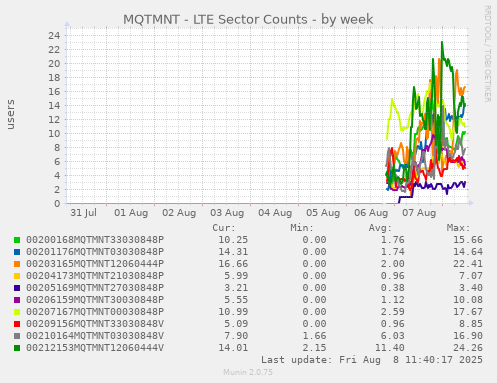Click the Avg value 2.59
The image size is (497, 383).
tap(393, 312)
